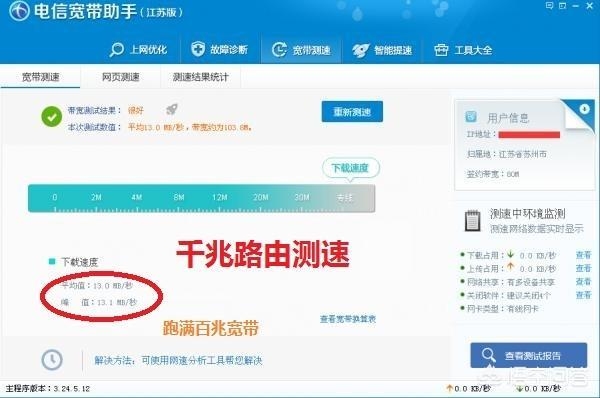600x398 pixels.
Task: Click 查看 link for 下载占用
Action: [584, 255]
